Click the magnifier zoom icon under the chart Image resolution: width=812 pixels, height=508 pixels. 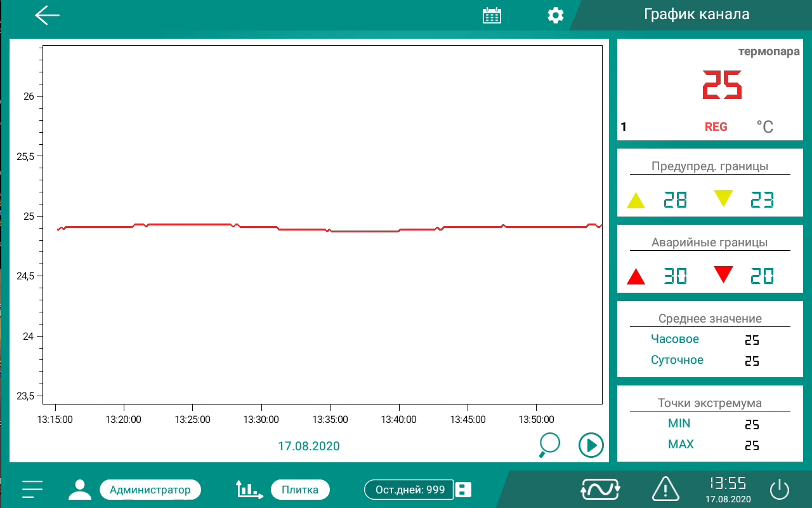[548, 444]
